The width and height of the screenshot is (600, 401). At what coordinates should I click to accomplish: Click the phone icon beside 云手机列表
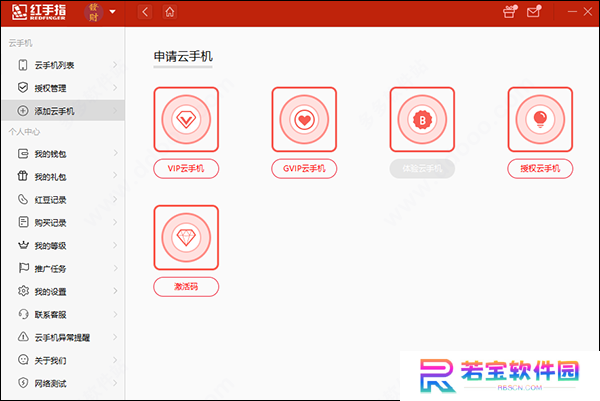click(23, 65)
